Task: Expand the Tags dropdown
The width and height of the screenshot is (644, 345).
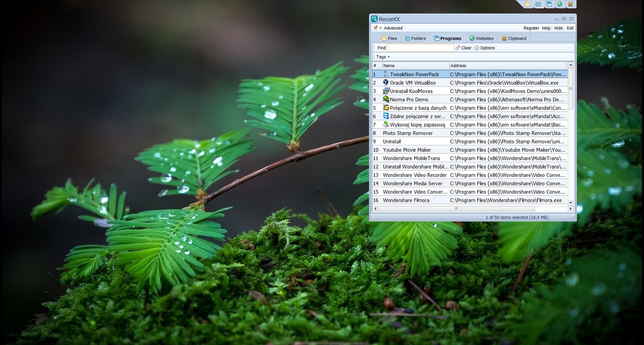Action: coord(383,57)
